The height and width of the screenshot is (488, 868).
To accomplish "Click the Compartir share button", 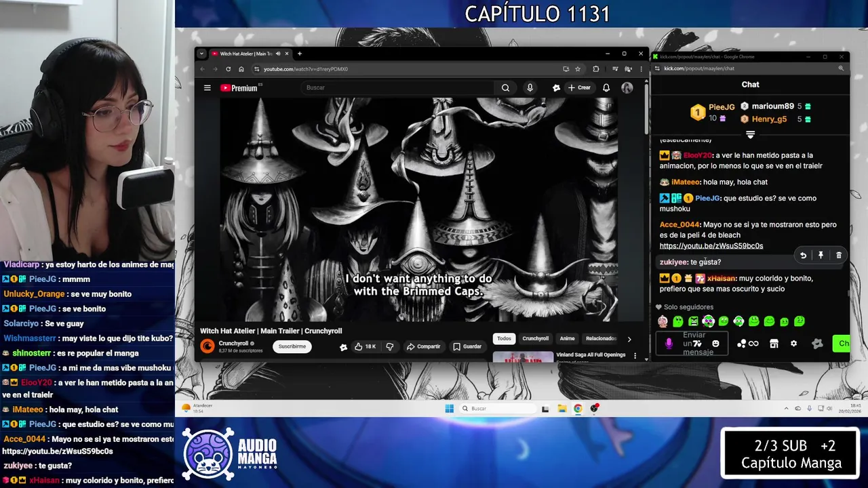I will pos(423,346).
